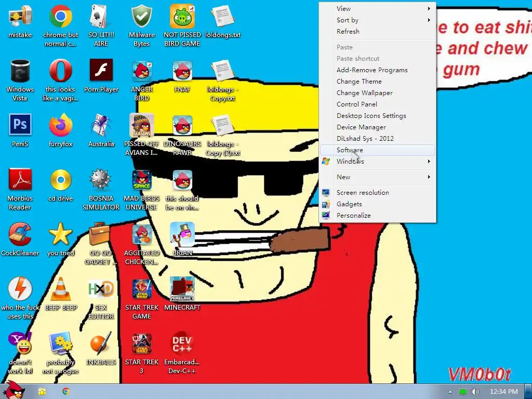The height and width of the screenshot is (399, 532).
Task: Select Personalize from the context menu
Action: pos(377,216)
